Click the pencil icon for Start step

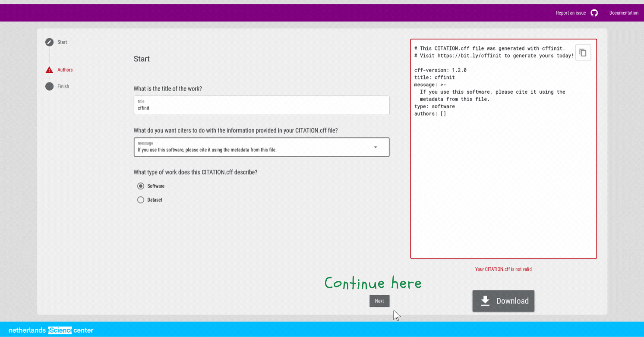tap(49, 42)
